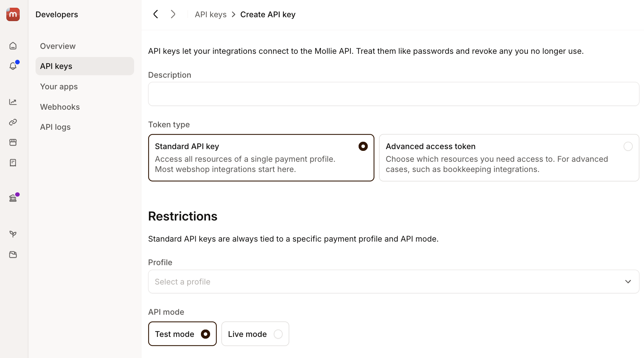Image resolution: width=644 pixels, height=358 pixels.
Task: Go back with the left chevron
Action: 156,14
